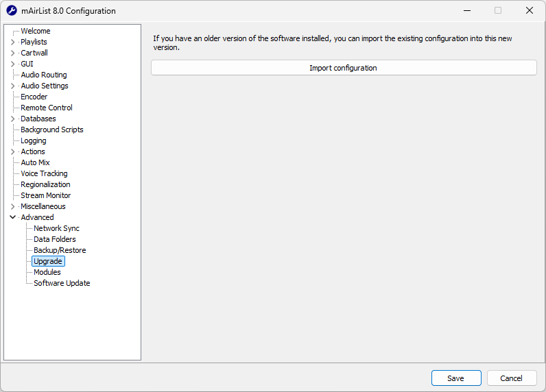Open Backup/Restore under Advanced
This screenshot has height=392, width=546.
click(60, 250)
